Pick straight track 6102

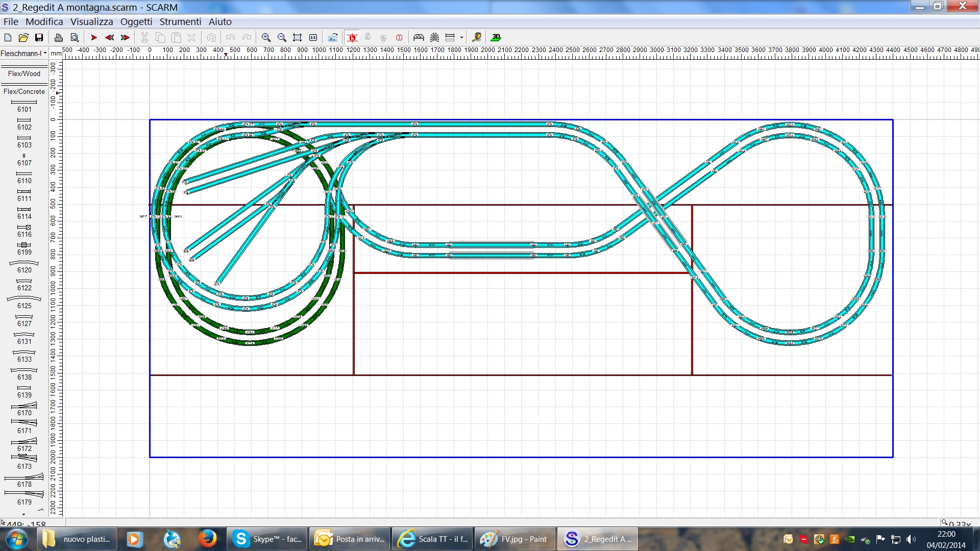(24, 124)
